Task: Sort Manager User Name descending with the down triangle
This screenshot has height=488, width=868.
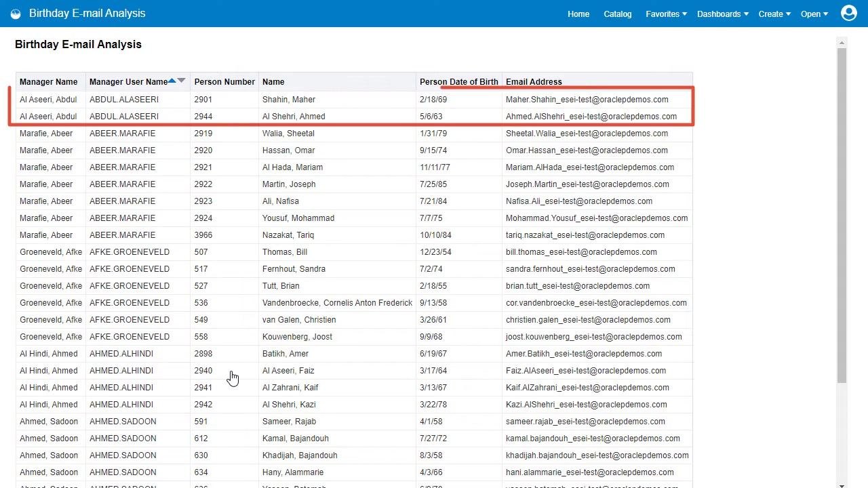Action: coord(181,81)
